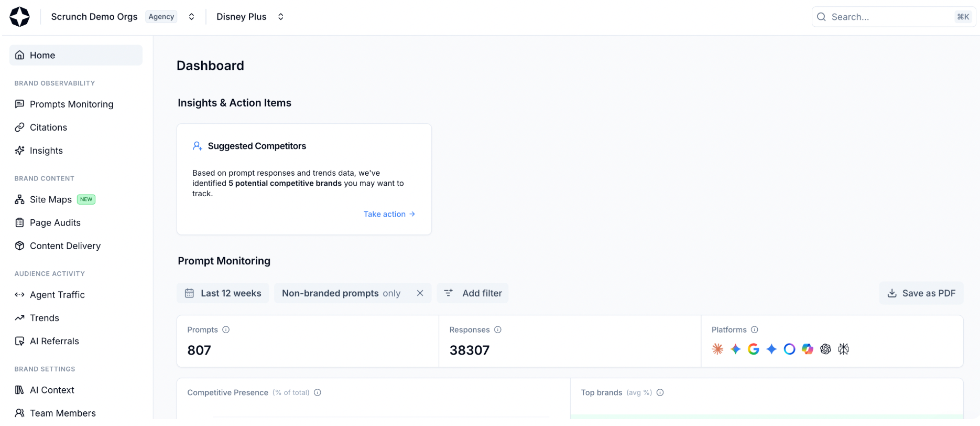Image resolution: width=980 pixels, height=426 pixels.
Task: Select the Perplexity platform icon
Action: tap(843, 349)
